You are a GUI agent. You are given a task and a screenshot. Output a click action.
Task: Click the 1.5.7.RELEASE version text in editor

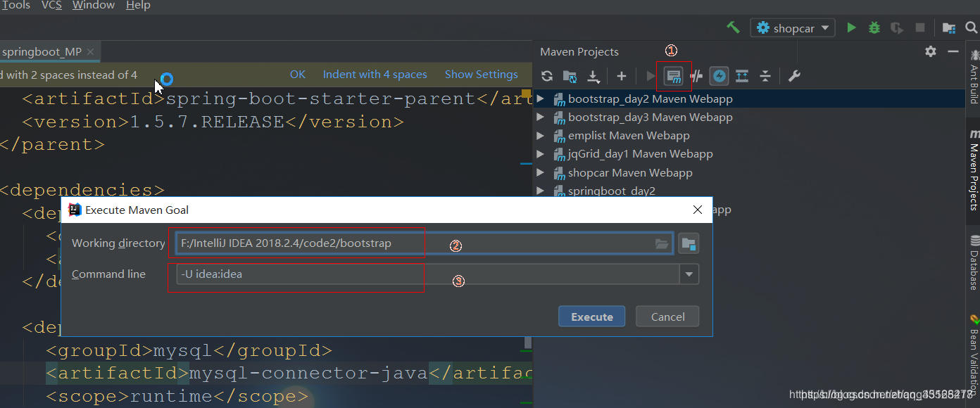tap(207, 122)
